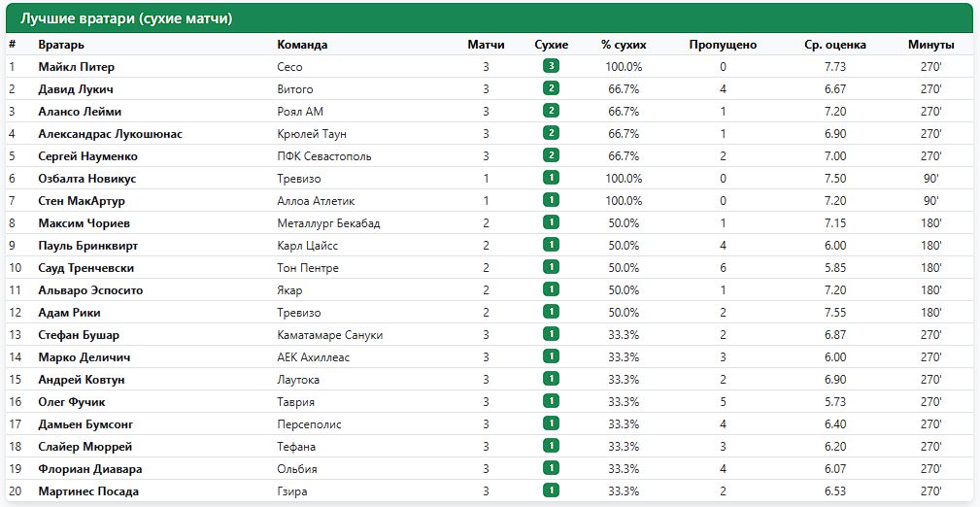The height and width of the screenshot is (507, 980).
Task: Click the green badge for Олег Фучик
Action: coord(552,401)
